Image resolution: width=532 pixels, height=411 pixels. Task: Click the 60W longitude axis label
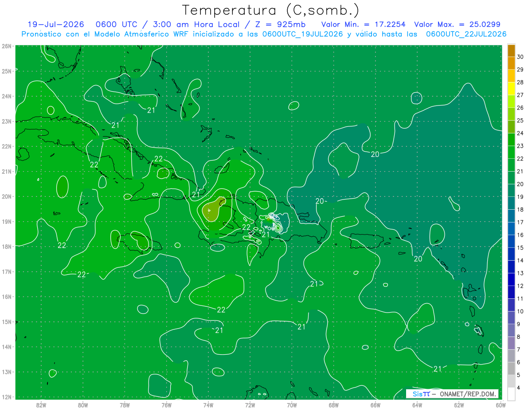[x=501, y=405]
